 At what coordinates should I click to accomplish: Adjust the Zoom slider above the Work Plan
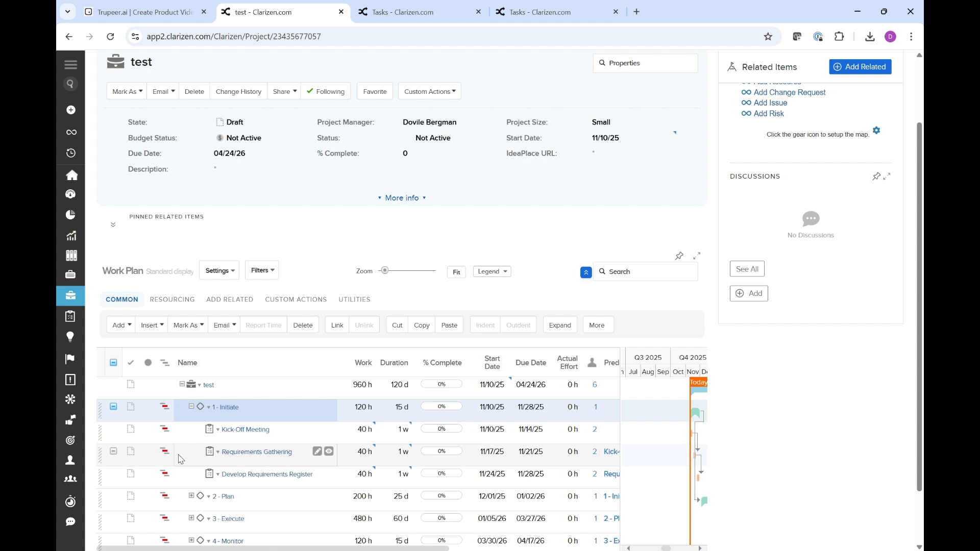[x=385, y=270]
